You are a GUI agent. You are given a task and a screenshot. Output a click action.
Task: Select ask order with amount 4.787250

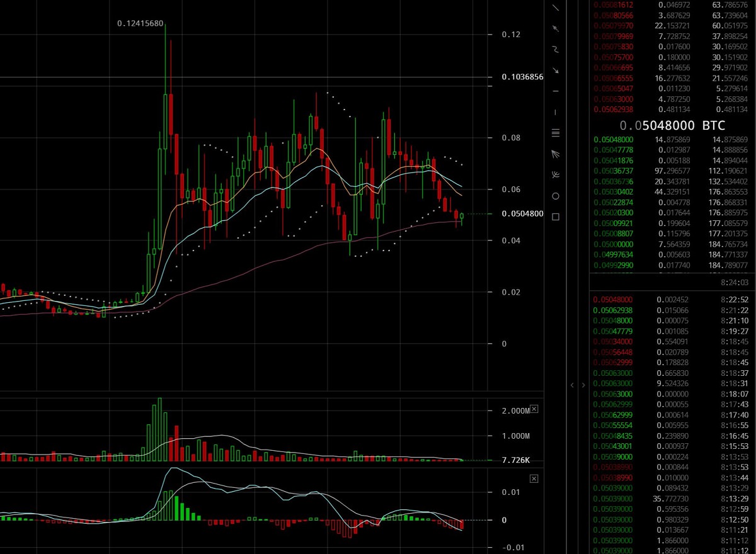[672, 99]
